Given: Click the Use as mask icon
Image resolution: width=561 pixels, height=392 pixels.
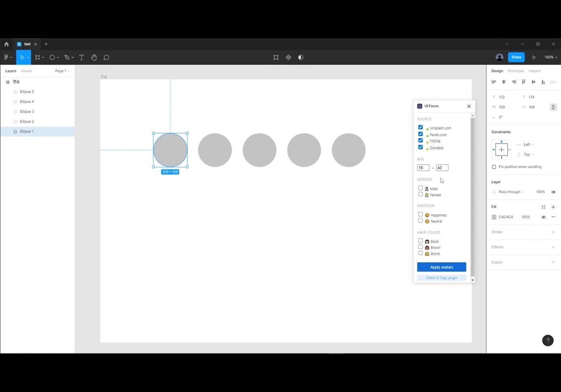Looking at the screenshot, I should click(301, 57).
